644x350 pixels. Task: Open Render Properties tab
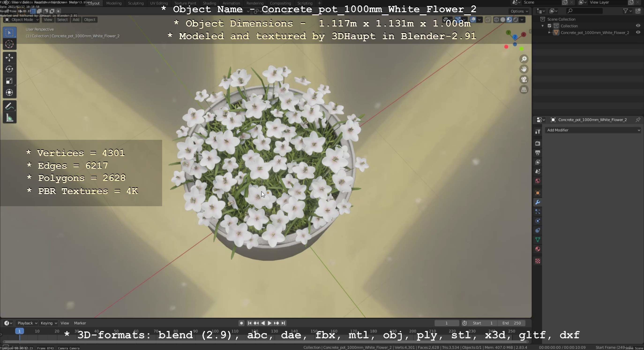pos(538,143)
